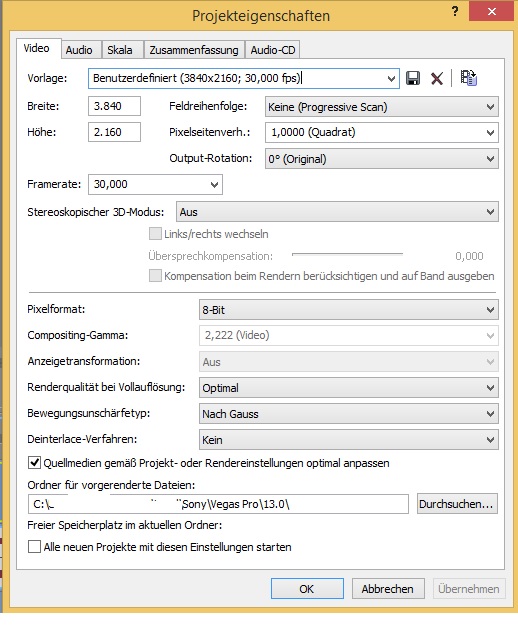Open the Audio-CD tab
Screen dimensions: 518x633
coord(273,50)
